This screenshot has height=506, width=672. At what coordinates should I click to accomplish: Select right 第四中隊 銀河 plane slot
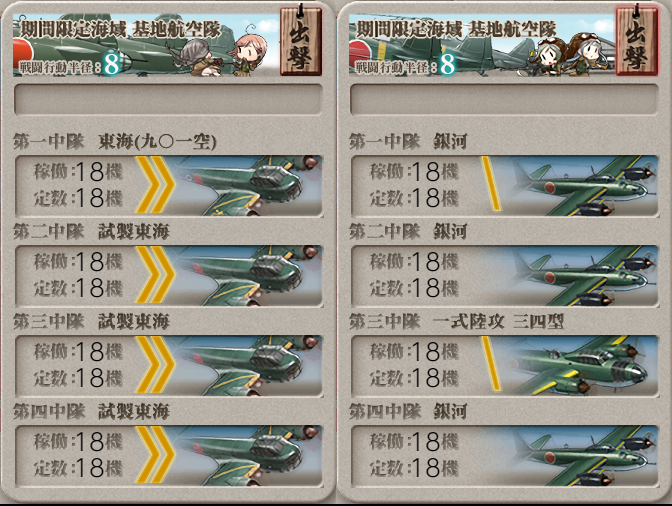[x=505, y=456]
